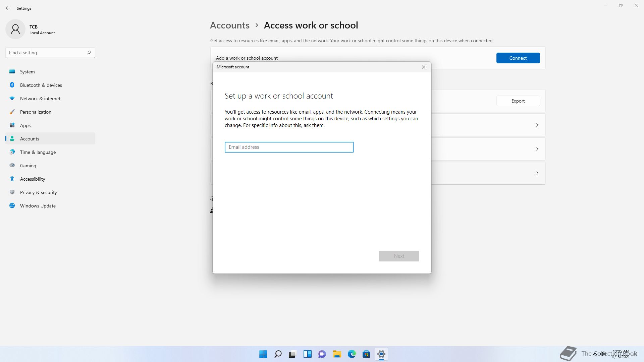Click the Settings gear on the taskbar

click(381, 354)
